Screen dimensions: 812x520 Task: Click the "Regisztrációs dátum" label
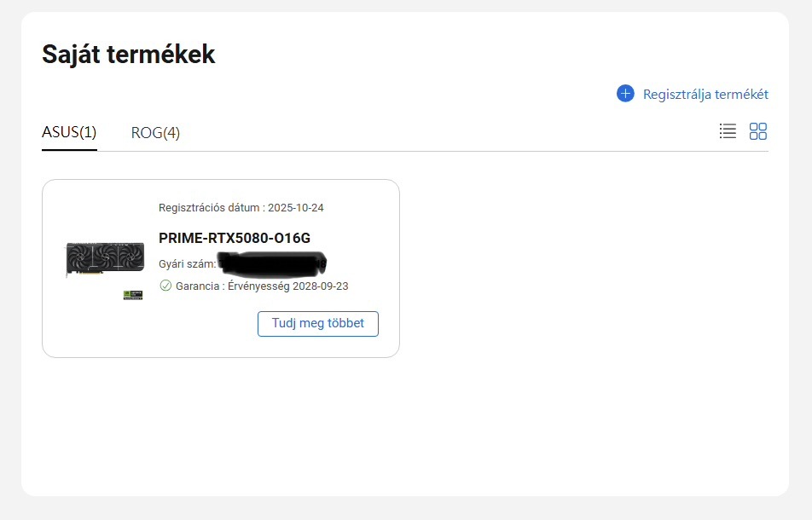208,208
